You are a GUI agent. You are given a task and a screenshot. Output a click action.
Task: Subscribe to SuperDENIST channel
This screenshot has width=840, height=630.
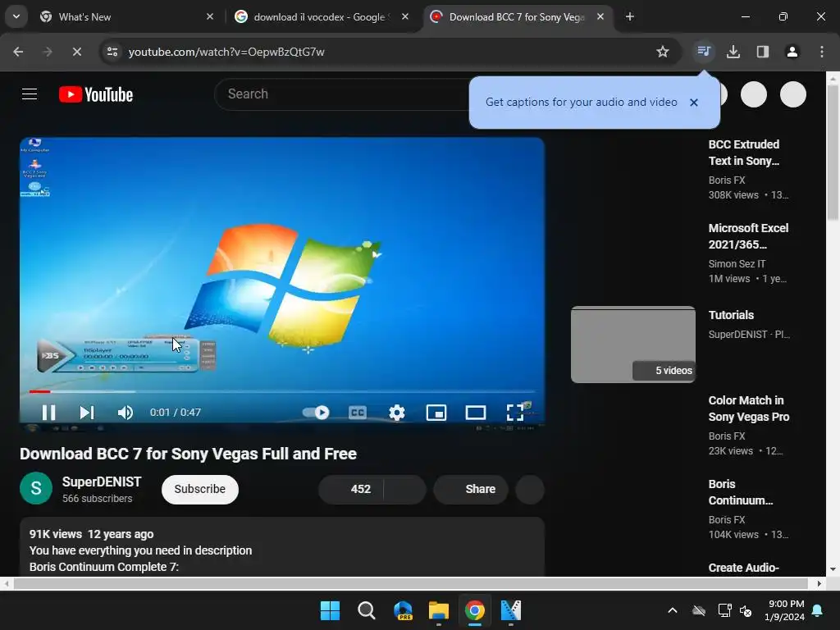point(200,489)
